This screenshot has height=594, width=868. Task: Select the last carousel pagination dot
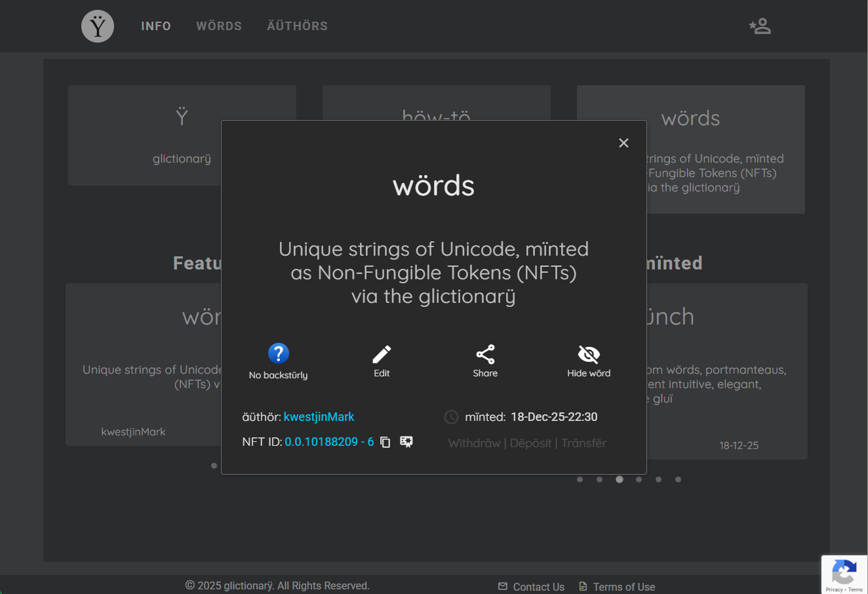678,479
